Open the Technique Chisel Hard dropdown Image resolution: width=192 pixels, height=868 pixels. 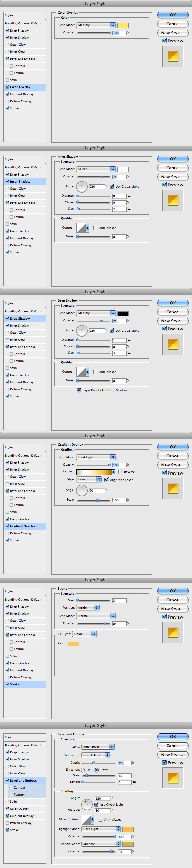coord(96,755)
